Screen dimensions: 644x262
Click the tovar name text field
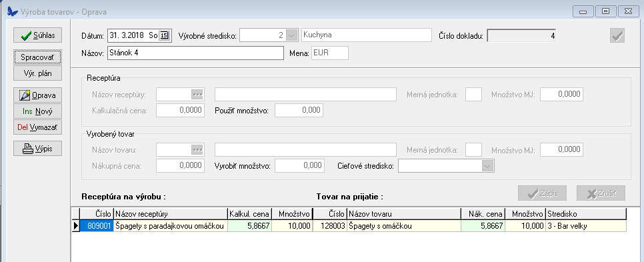tap(305, 150)
